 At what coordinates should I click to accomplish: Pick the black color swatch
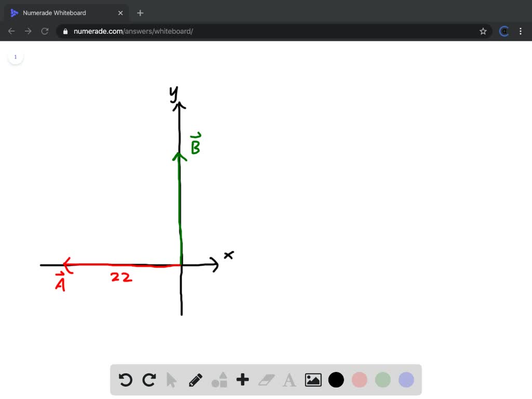(336, 380)
